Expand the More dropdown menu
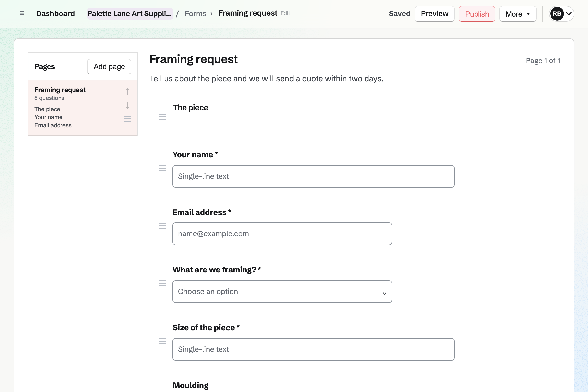 click(x=518, y=14)
